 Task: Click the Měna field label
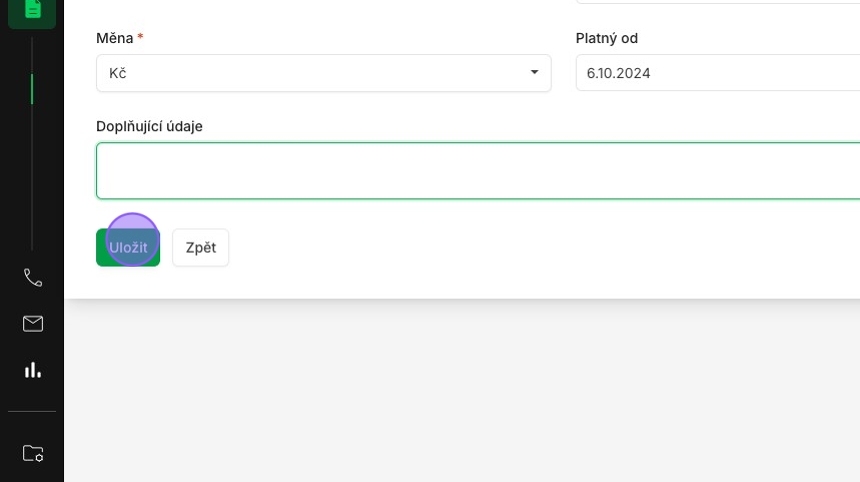(x=115, y=38)
